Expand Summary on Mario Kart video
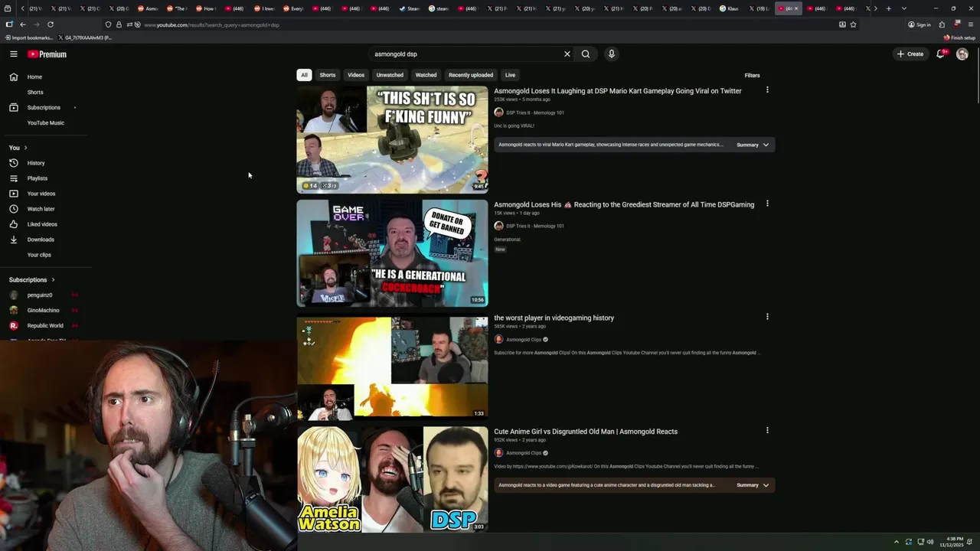 pyautogui.click(x=753, y=145)
